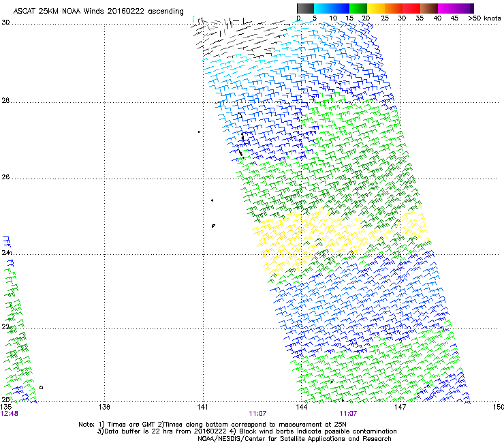The image size is (504, 443).
Task: Click the '10' label under the color bar
Action: 333,18
